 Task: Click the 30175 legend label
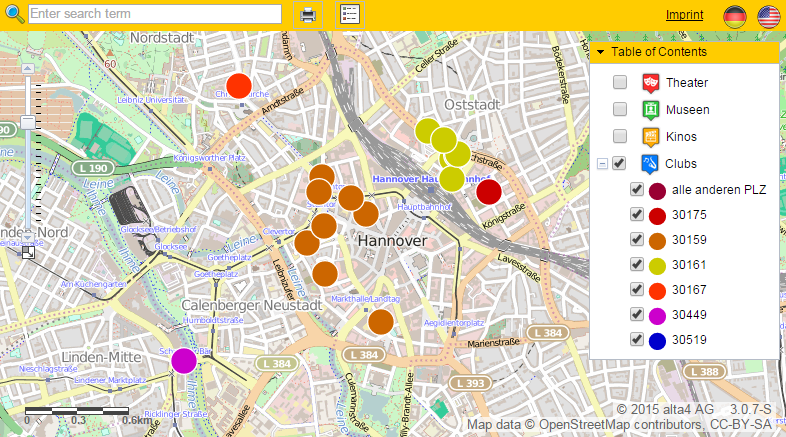(x=689, y=215)
